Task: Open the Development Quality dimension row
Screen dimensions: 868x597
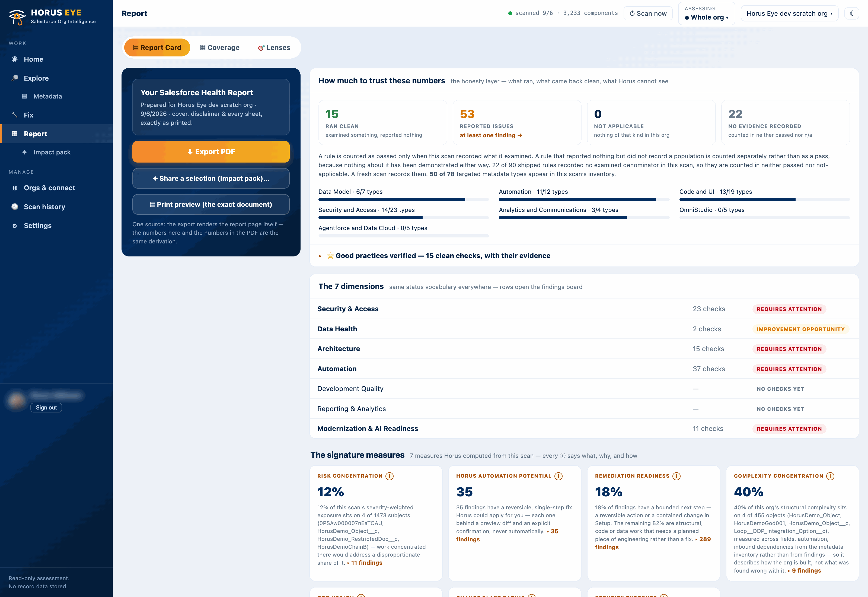Action: coord(584,389)
